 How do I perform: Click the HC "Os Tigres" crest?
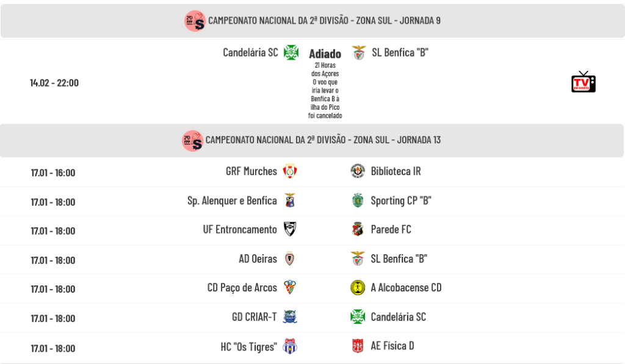click(289, 346)
